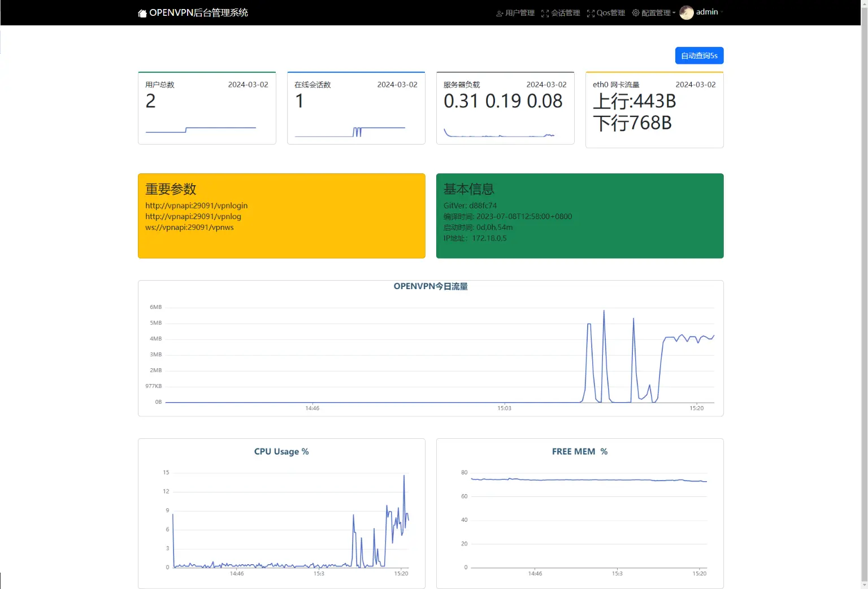This screenshot has height=589, width=868.
Task: Open the 用户管理 menu item
Action: [x=515, y=13]
